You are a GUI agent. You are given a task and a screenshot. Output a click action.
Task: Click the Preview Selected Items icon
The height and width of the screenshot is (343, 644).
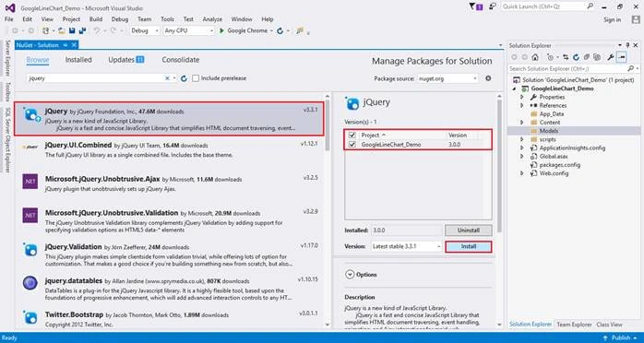pyautogui.click(x=622, y=57)
